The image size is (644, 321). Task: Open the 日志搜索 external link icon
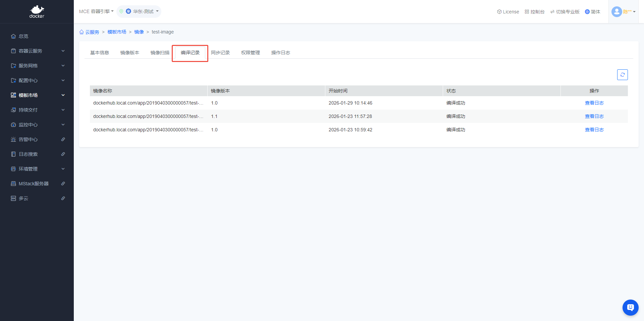pyautogui.click(x=63, y=154)
